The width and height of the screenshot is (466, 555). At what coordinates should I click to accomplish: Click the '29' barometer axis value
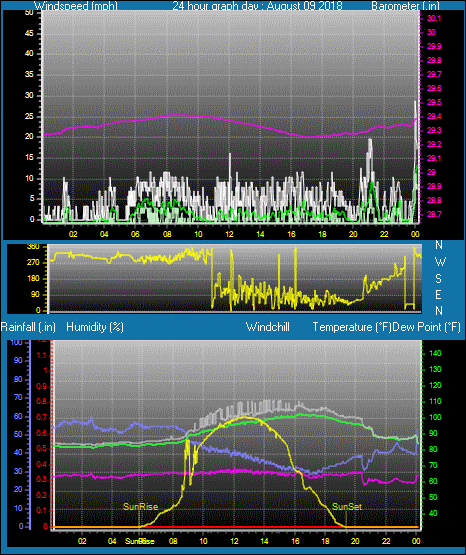point(431,172)
